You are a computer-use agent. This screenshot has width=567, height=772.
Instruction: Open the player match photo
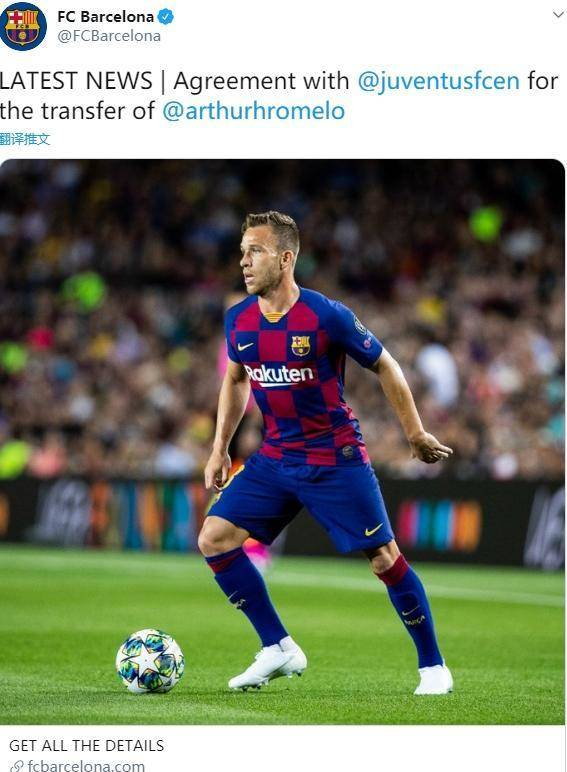click(x=283, y=442)
